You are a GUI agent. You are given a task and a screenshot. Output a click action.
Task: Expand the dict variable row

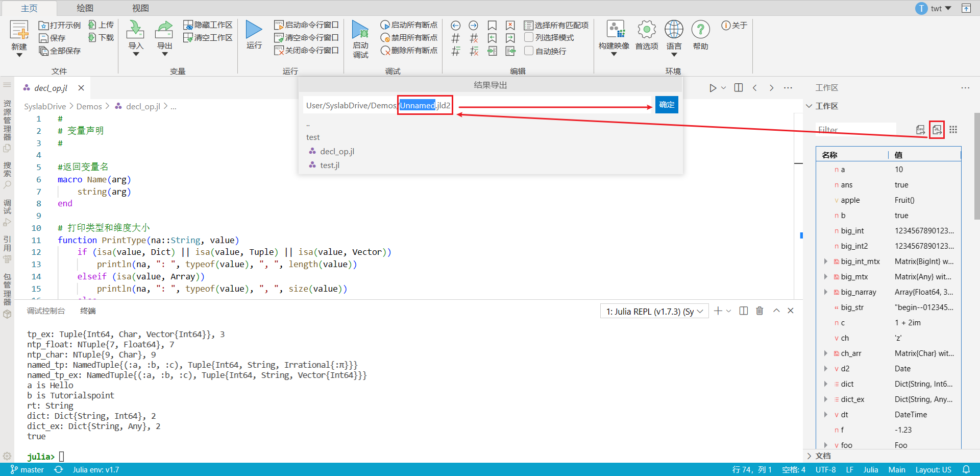[826, 384]
